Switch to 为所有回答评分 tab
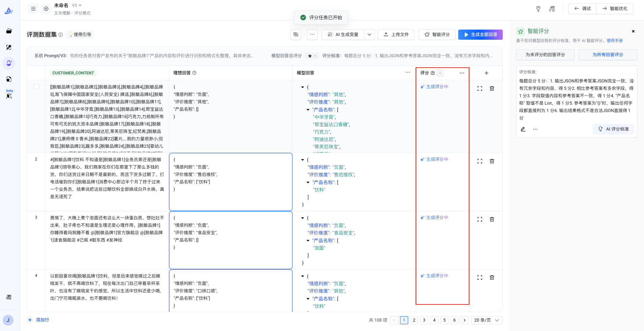 608,55
